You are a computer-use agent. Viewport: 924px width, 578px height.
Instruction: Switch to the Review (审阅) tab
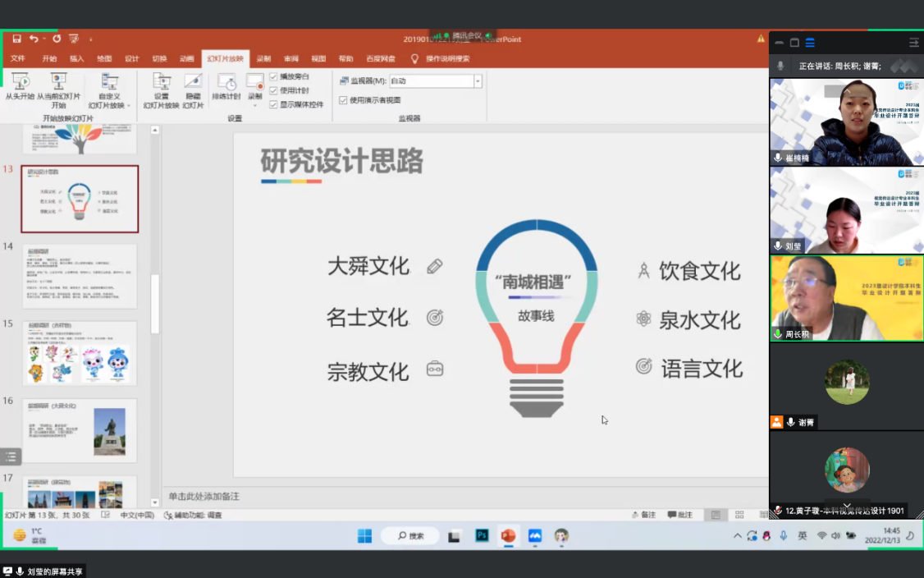click(291, 58)
